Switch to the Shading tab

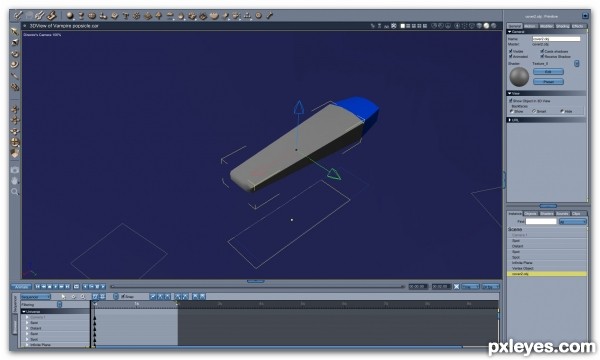(562, 26)
